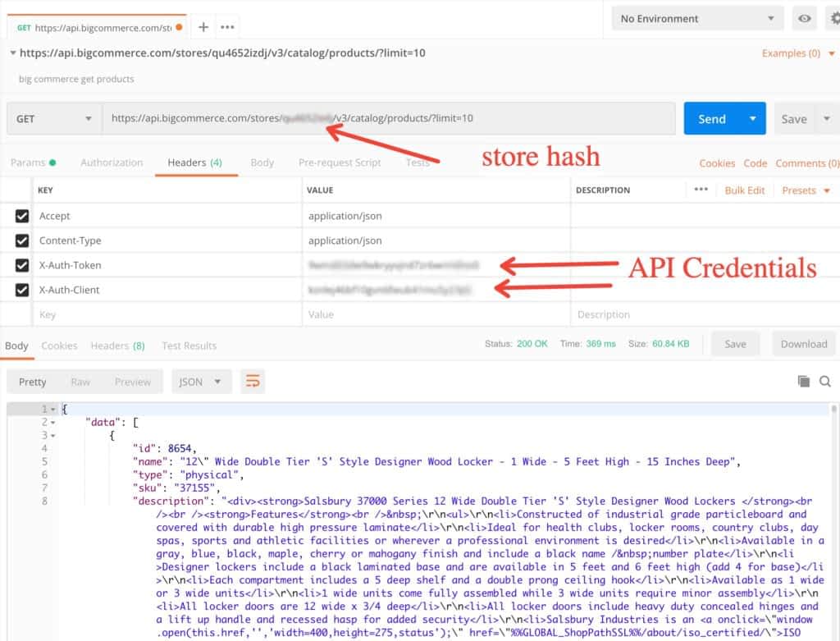Uncheck the Content-Type header checkbox
Screen dimensions: 840x641
click(22, 240)
